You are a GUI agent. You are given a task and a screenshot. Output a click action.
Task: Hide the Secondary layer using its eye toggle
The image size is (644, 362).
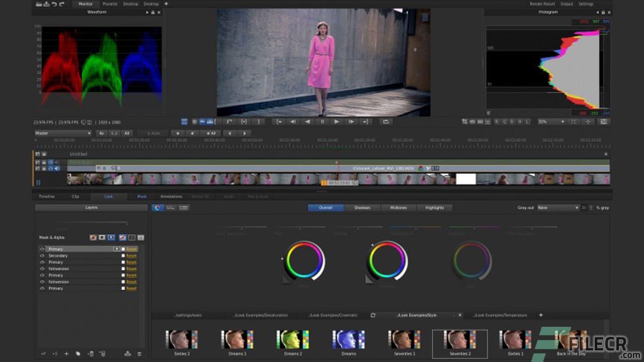(42, 255)
